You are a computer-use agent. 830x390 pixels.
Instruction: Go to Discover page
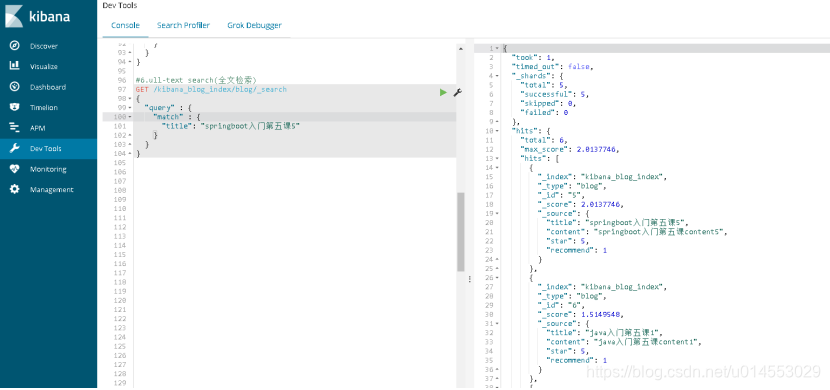[44, 46]
